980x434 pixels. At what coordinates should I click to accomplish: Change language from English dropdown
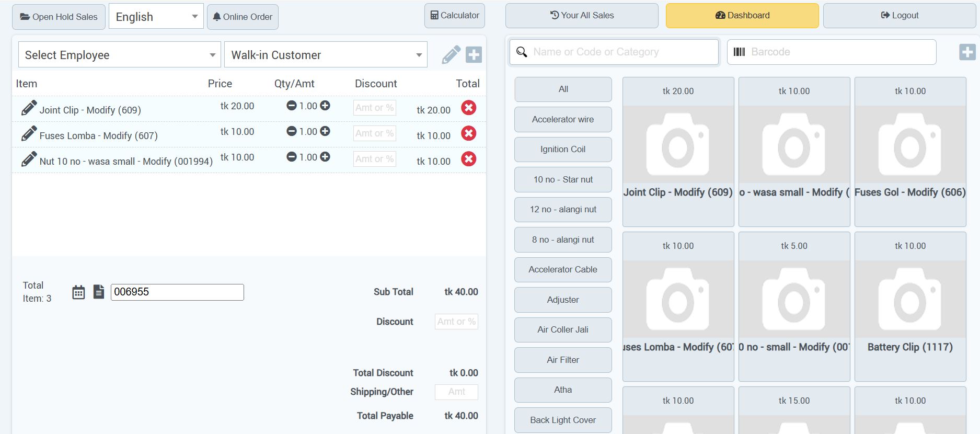pyautogui.click(x=156, y=17)
